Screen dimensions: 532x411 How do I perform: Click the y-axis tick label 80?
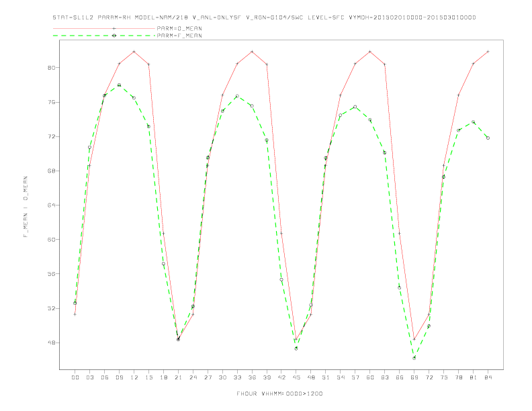51,67
